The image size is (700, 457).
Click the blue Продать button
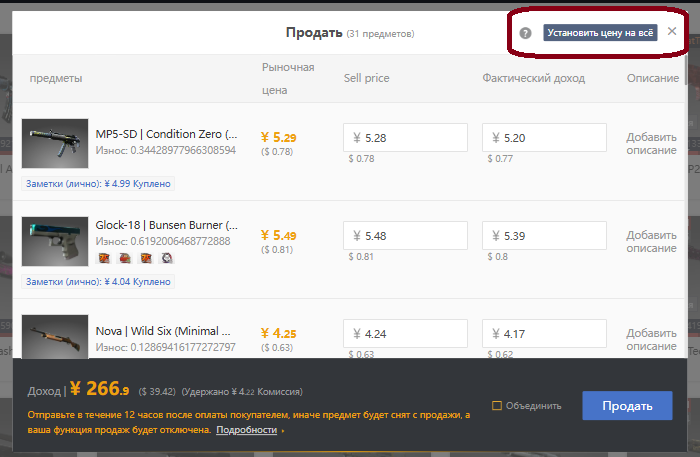coord(627,406)
